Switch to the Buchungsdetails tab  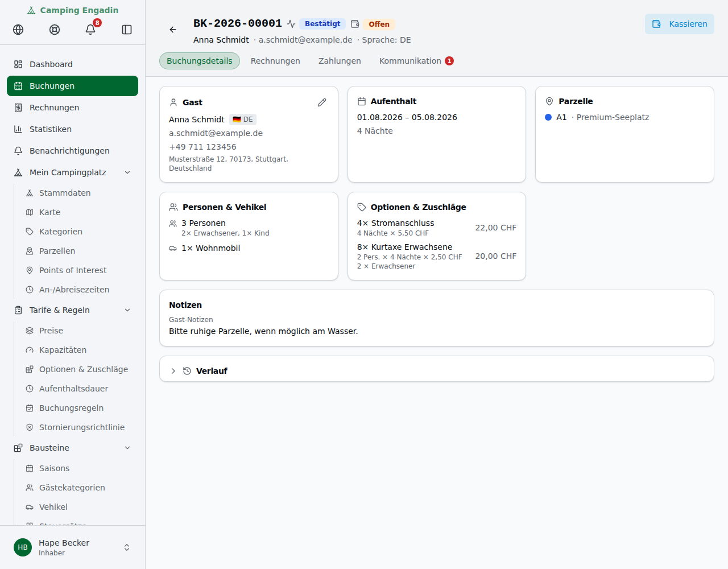tap(200, 61)
